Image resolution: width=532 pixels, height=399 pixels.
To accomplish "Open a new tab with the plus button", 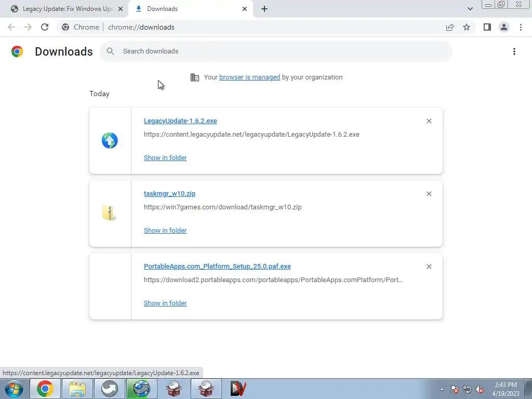I will (x=264, y=9).
